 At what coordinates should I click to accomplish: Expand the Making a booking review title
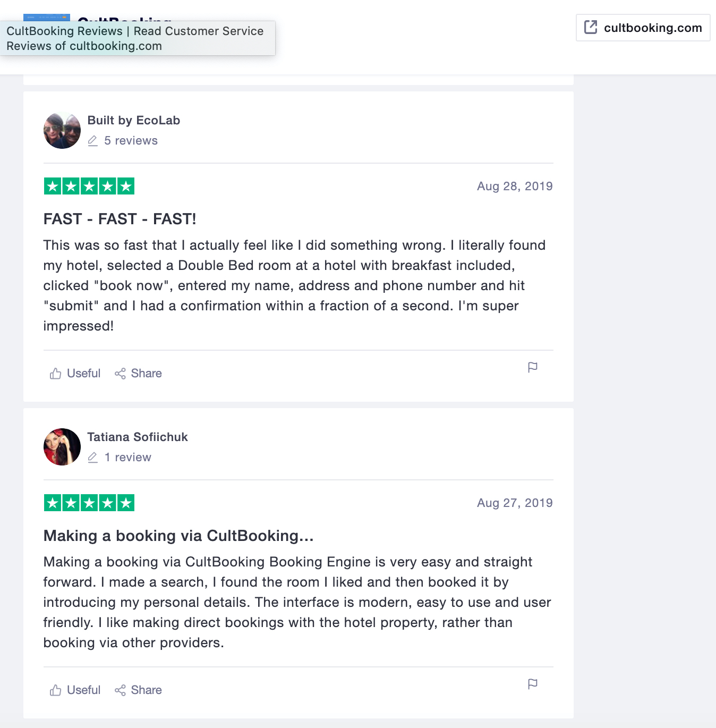(178, 536)
